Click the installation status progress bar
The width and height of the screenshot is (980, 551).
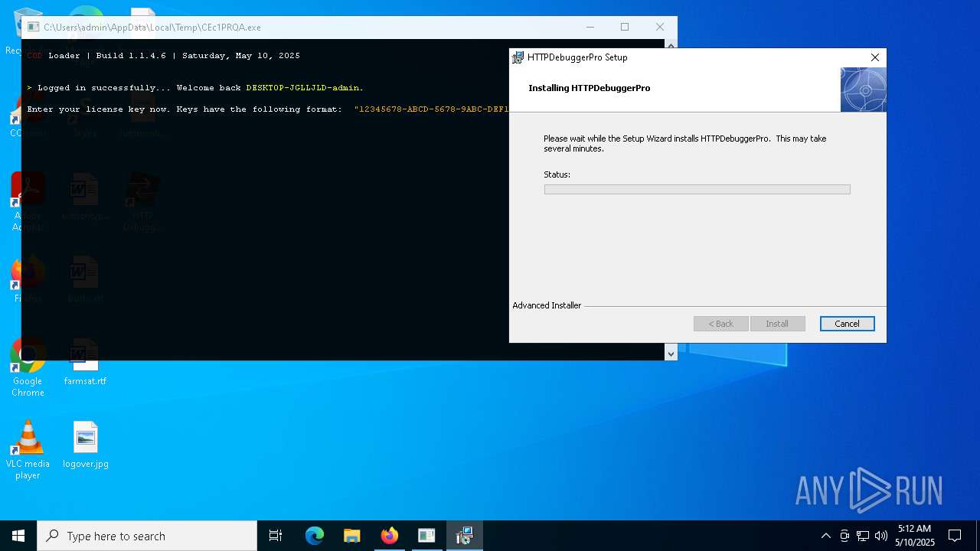(697, 189)
